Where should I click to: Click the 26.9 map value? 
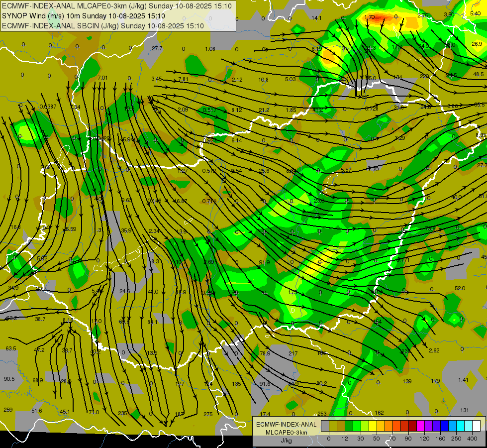click(x=477, y=44)
